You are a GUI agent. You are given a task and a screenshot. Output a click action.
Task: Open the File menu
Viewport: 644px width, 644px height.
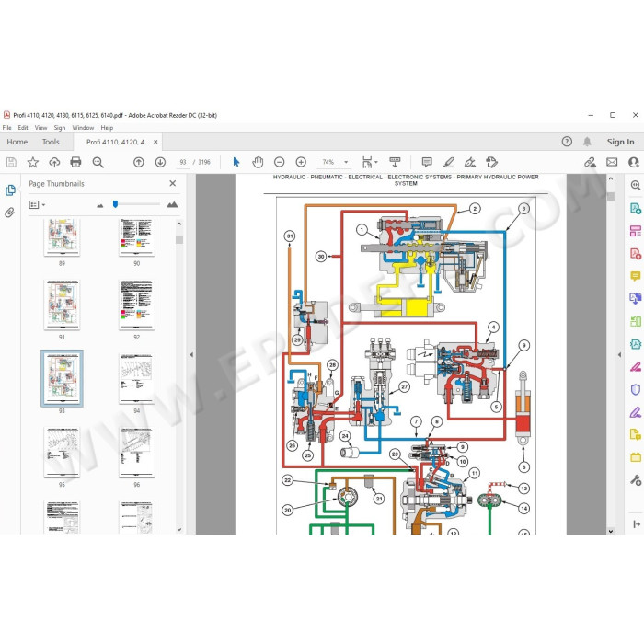(7, 128)
